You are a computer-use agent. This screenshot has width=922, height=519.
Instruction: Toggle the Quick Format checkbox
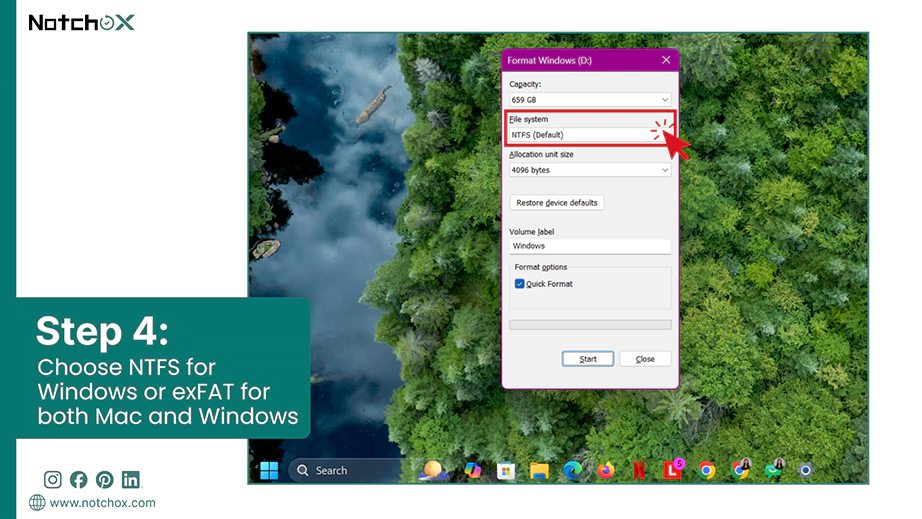[x=519, y=284]
